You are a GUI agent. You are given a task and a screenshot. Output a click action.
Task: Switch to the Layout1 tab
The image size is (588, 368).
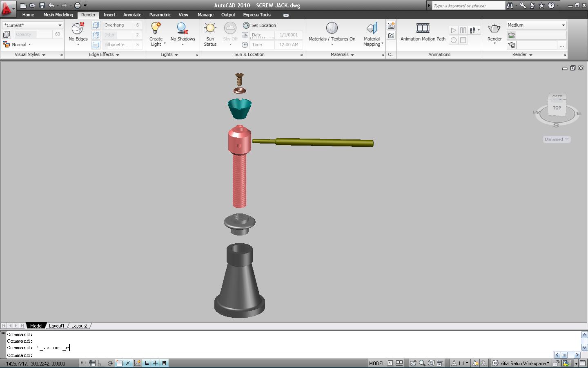click(56, 326)
